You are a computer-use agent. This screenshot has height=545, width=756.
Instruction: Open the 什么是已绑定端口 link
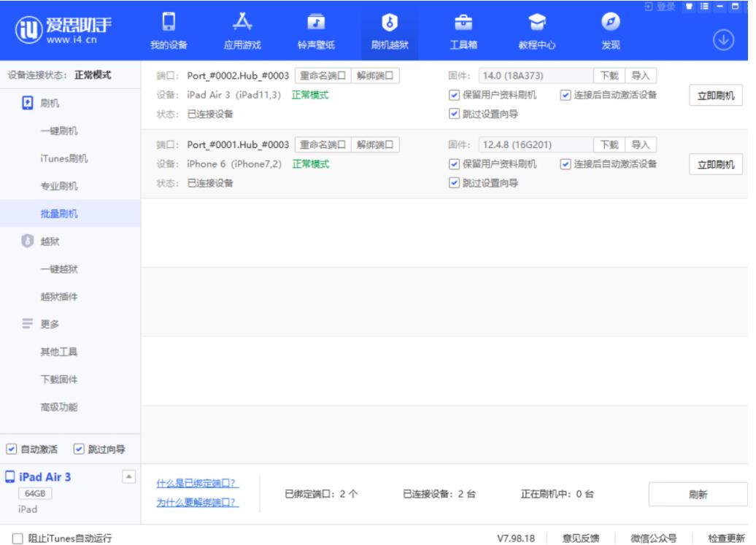197,483
